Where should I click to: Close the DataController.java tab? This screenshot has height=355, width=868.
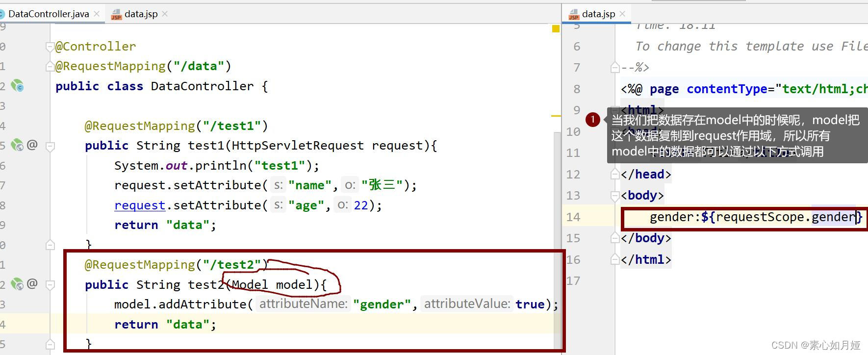point(97,14)
